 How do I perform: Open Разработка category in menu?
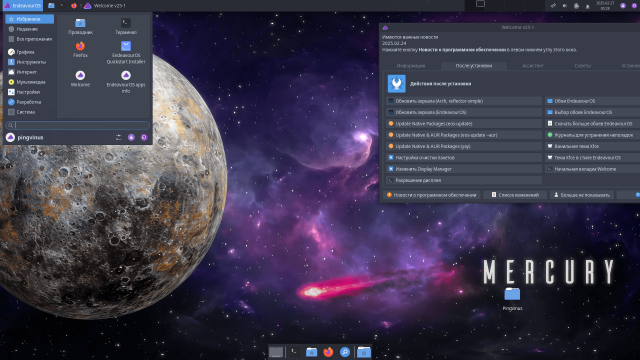pos(29,102)
